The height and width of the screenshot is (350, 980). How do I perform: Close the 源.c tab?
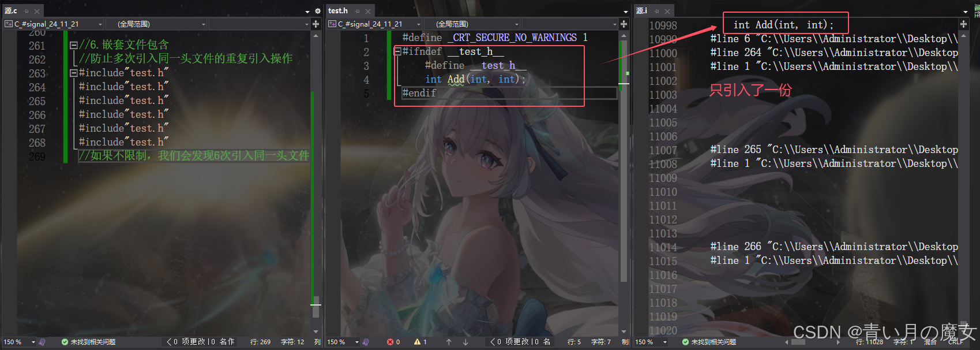[x=37, y=11]
